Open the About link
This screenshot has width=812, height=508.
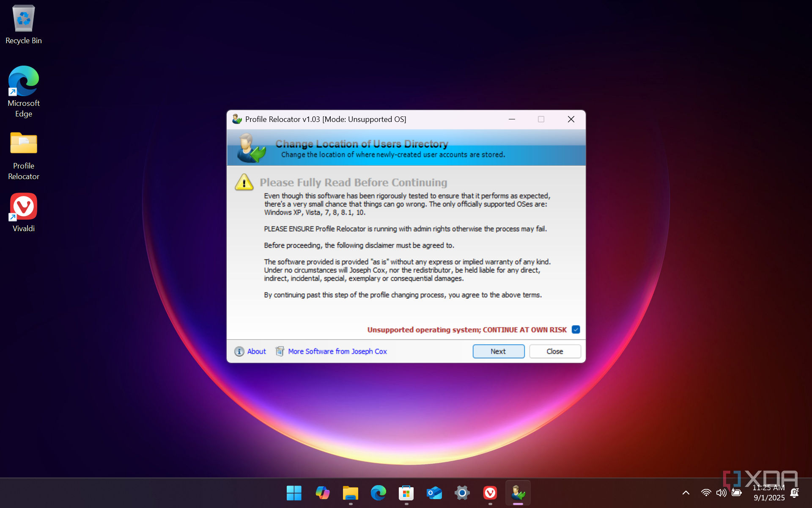coord(256,351)
